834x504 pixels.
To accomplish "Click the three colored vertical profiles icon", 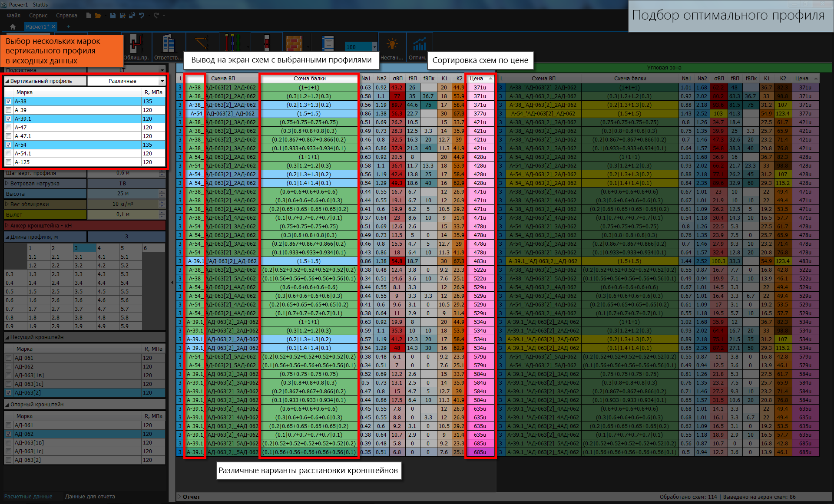I will tap(232, 43).
